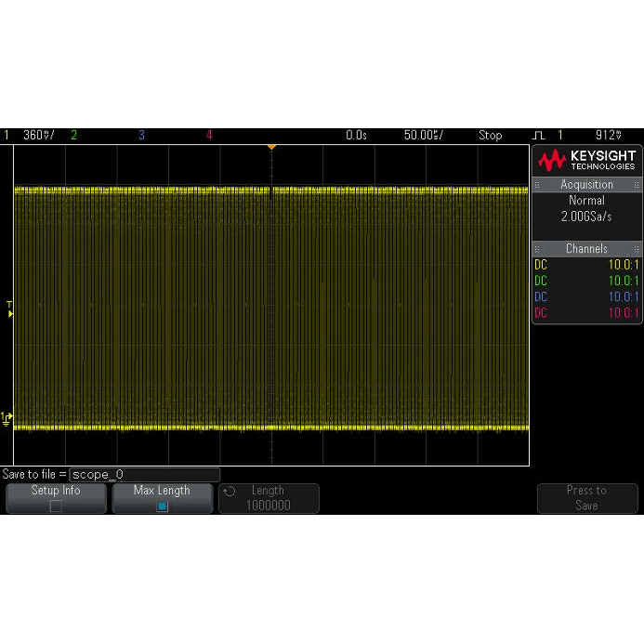This screenshot has height=644, width=644.
Task: Click the Keysight Technologies logo
Action: point(587,159)
